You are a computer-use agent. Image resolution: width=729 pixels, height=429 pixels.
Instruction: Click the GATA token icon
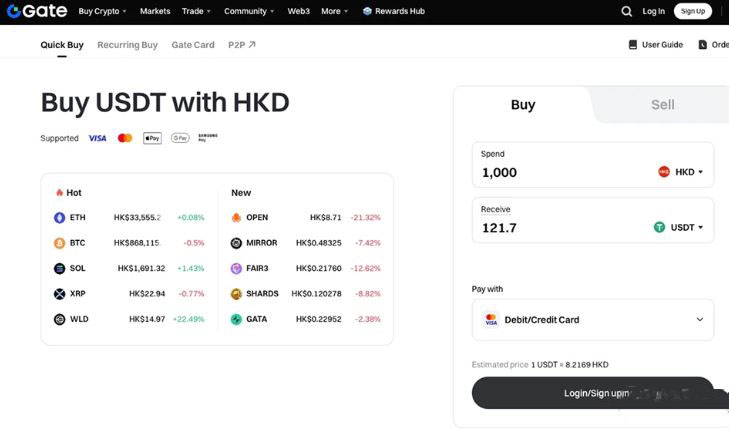tap(236, 319)
